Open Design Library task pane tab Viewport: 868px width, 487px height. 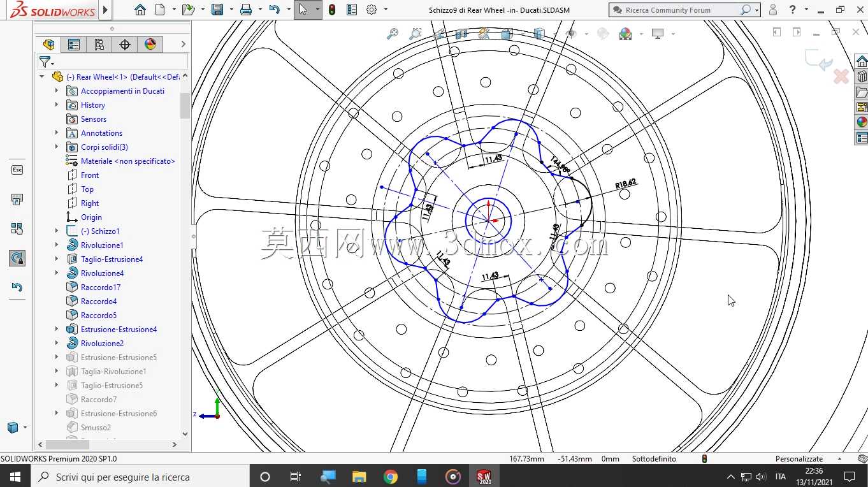(x=862, y=76)
